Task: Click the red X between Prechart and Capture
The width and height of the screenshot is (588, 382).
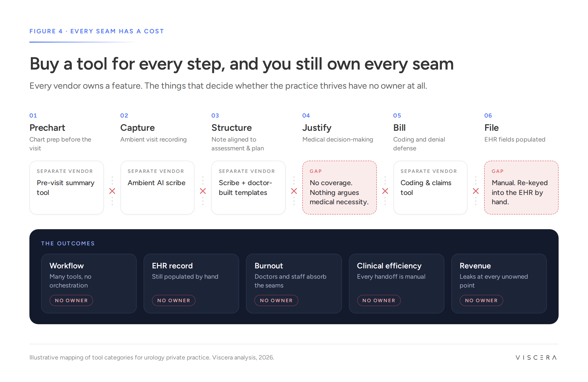Action: coord(112,191)
